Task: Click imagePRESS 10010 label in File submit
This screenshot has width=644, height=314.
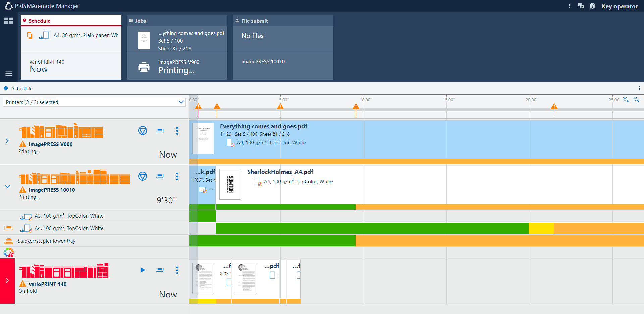Action: tap(263, 62)
